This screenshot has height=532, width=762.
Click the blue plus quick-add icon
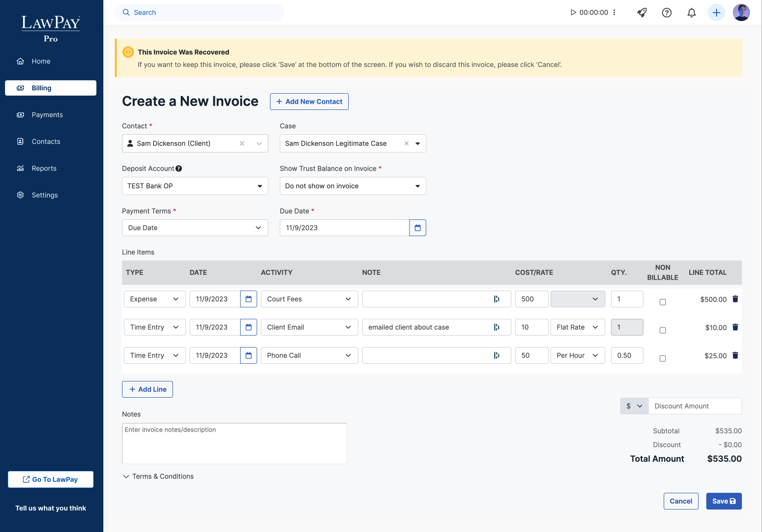[717, 12]
